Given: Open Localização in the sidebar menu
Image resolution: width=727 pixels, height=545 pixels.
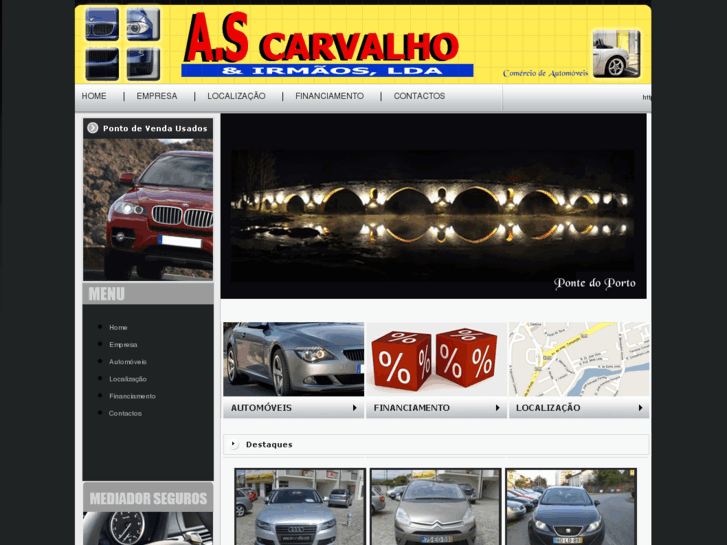Looking at the screenshot, I should click(128, 379).
